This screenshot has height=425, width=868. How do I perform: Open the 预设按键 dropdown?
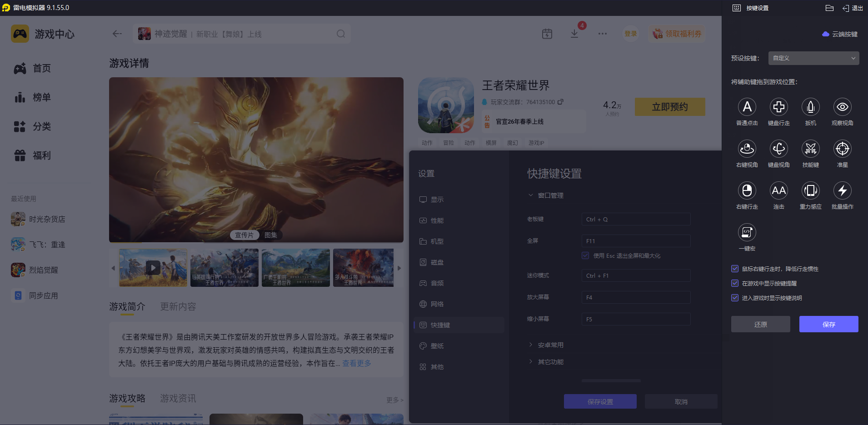813,58
